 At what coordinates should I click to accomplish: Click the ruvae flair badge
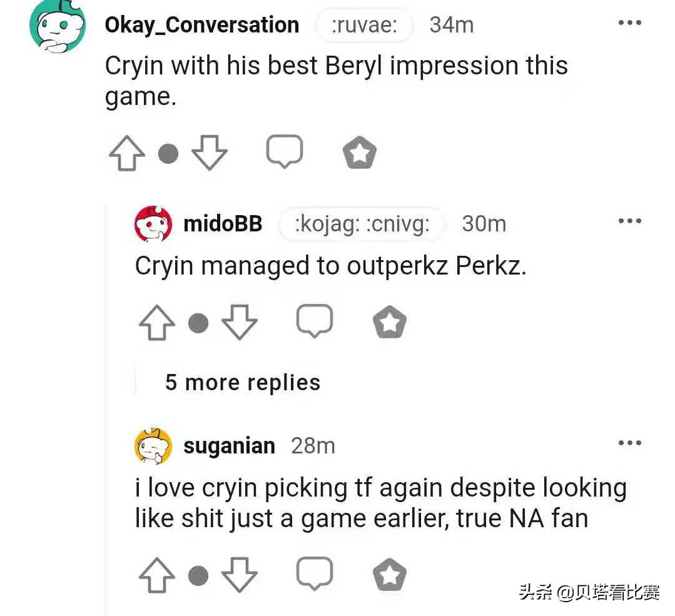364,25
